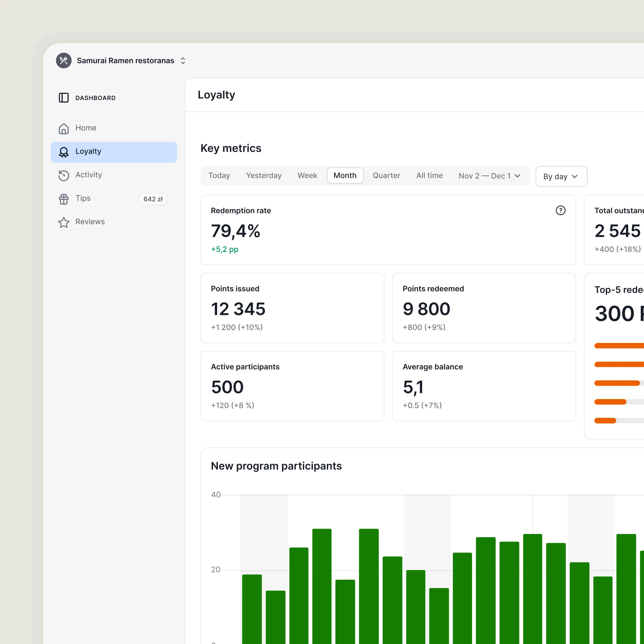This screenshot has width=644, height=644.
Task: Click the Points issued value 12 345
Action: click(238, 309)
